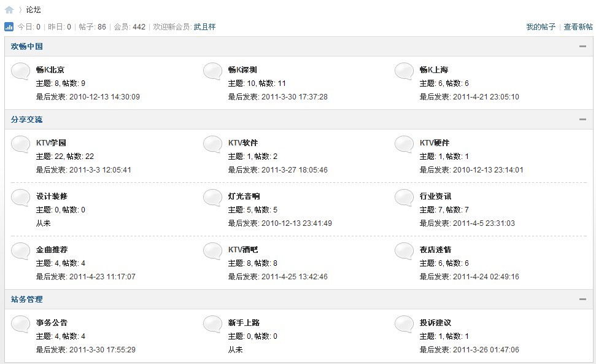This screenshot has height=364, width=596.
Task: Click the bubble icon next to 夜店迷情
Action: (x=404, y=251)
